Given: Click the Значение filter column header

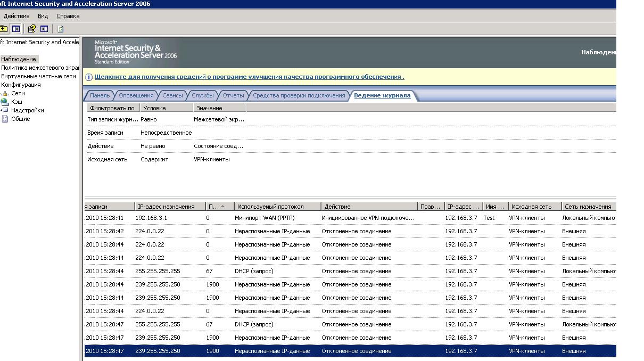Looking at the screenshot, I should (x=219, y=108).
